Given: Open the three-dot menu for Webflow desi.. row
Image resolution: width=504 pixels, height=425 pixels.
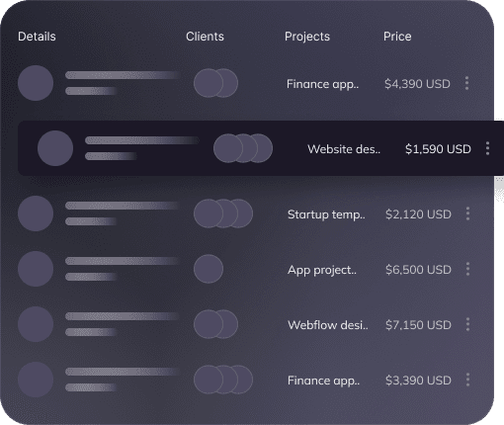Looking at the screenshot, I should (x=467, y=324).
